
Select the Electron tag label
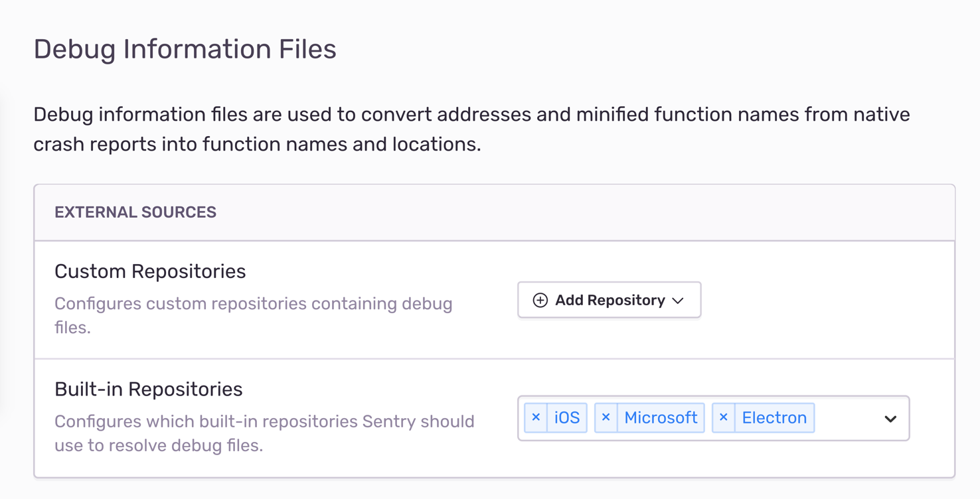click(x=774, y=418)
